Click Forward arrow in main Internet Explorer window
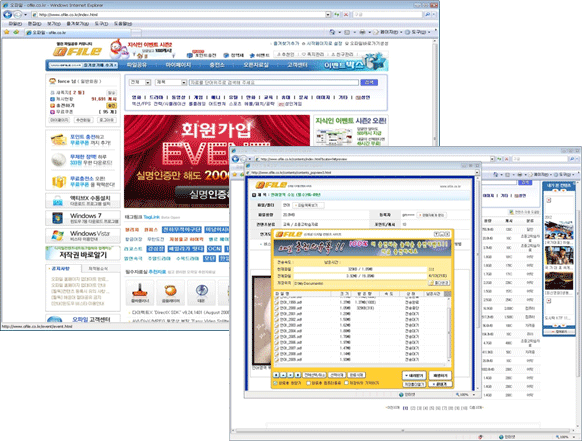The height and width of the screenshot is (441, 582). point(17,14)
